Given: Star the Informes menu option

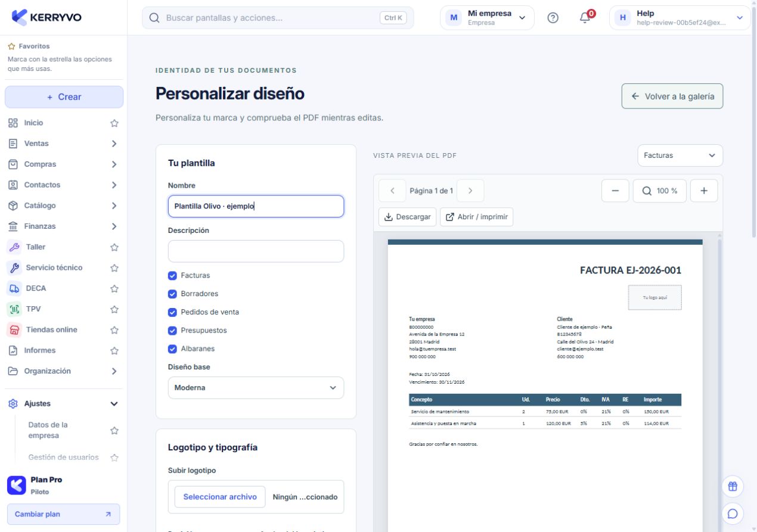Looking at the screenshot, I should point(114,351).
